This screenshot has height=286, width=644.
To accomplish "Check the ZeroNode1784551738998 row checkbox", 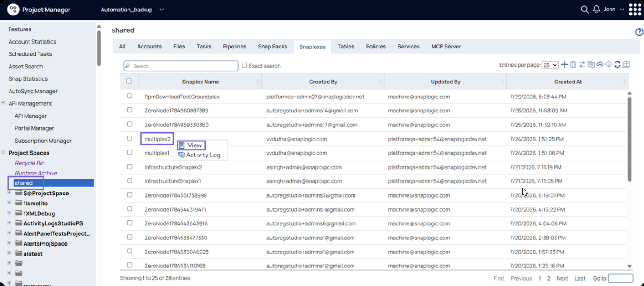I will coord(129,194).
